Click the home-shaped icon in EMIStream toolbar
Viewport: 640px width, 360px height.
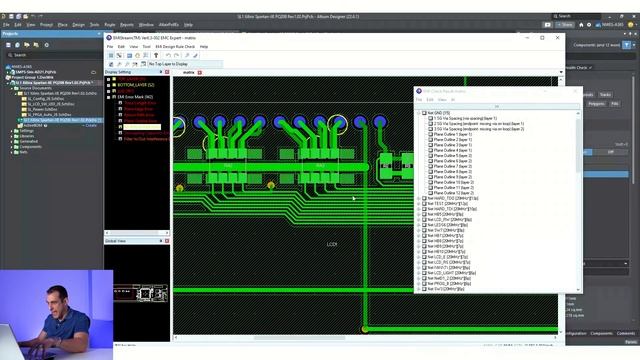(137, 55)
